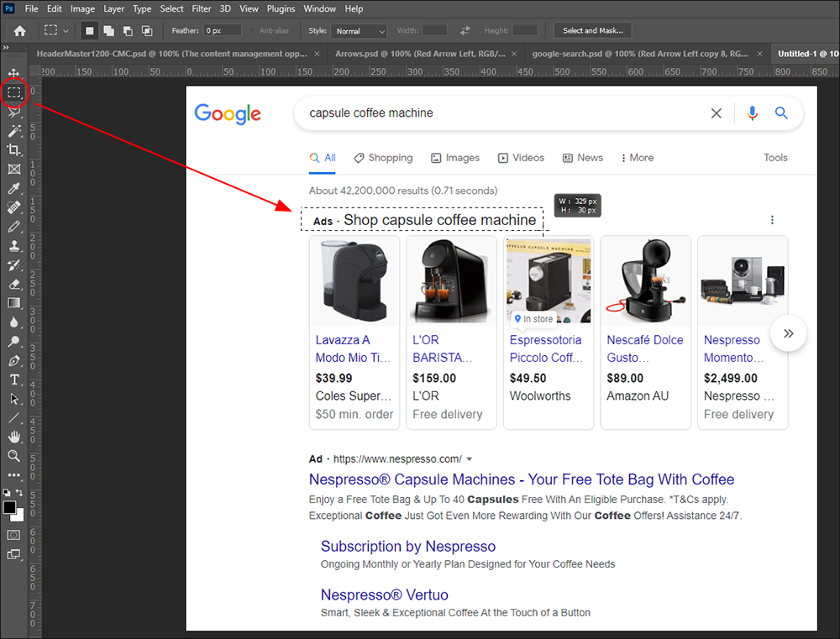Screen dimensions: 840x639
Task: Select the Spot Healing Brush tool
Action: click(14, 207)
